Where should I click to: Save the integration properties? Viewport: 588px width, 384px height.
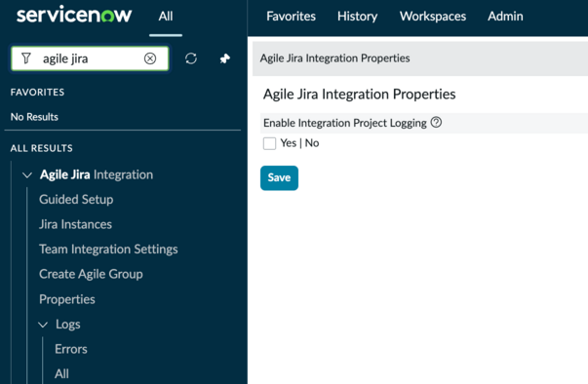[280, 178]
